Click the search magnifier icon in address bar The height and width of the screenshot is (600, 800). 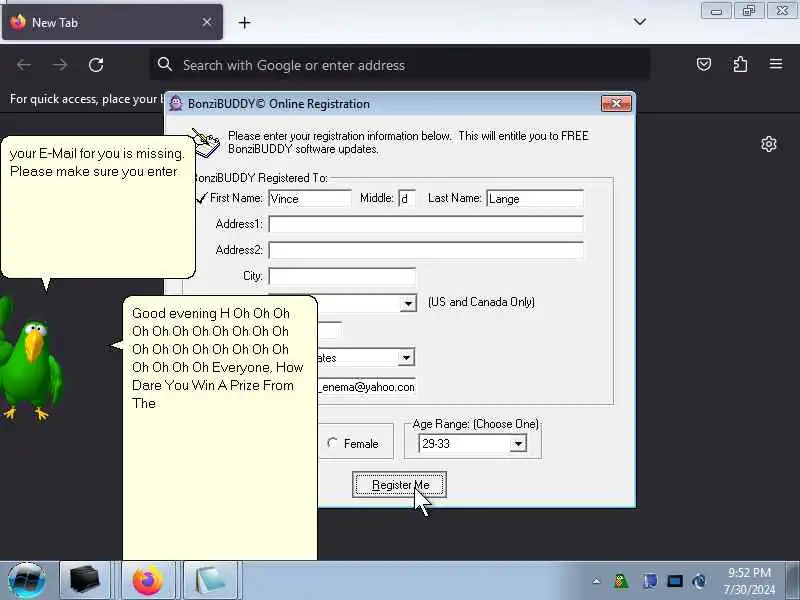[x=164, y=64]
